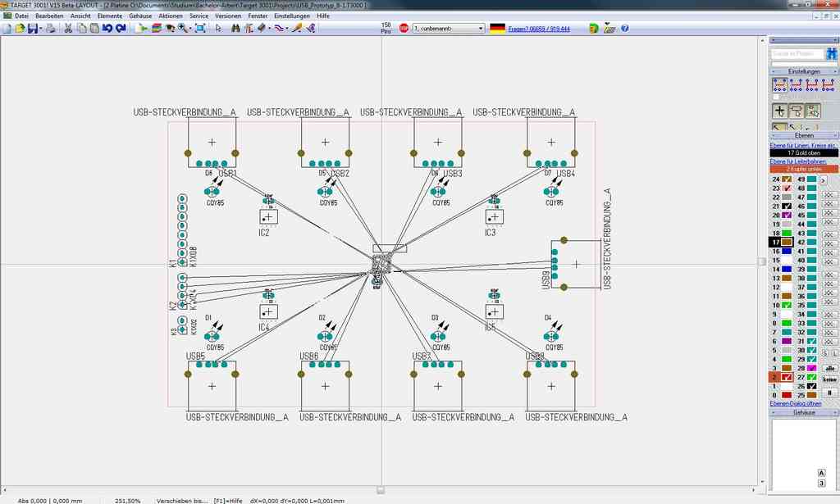Toggle the checkmark of layer 21
The width and height of the screenshot is (840, 504).
787,206
